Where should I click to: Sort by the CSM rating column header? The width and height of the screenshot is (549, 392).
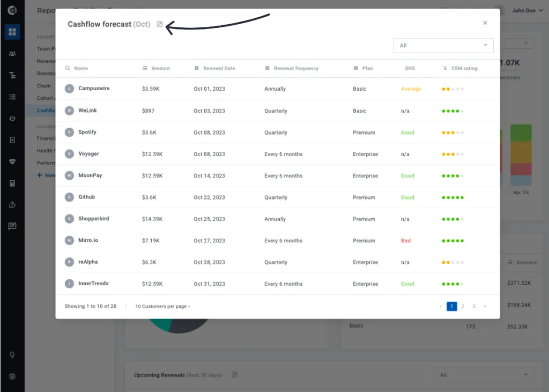tap(460, 68)
